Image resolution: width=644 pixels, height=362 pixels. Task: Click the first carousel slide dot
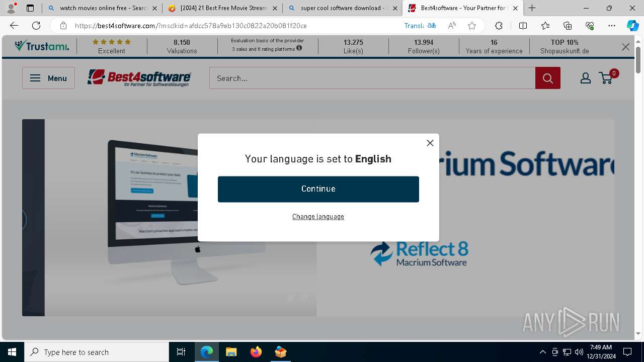click(x=290, y=298)
